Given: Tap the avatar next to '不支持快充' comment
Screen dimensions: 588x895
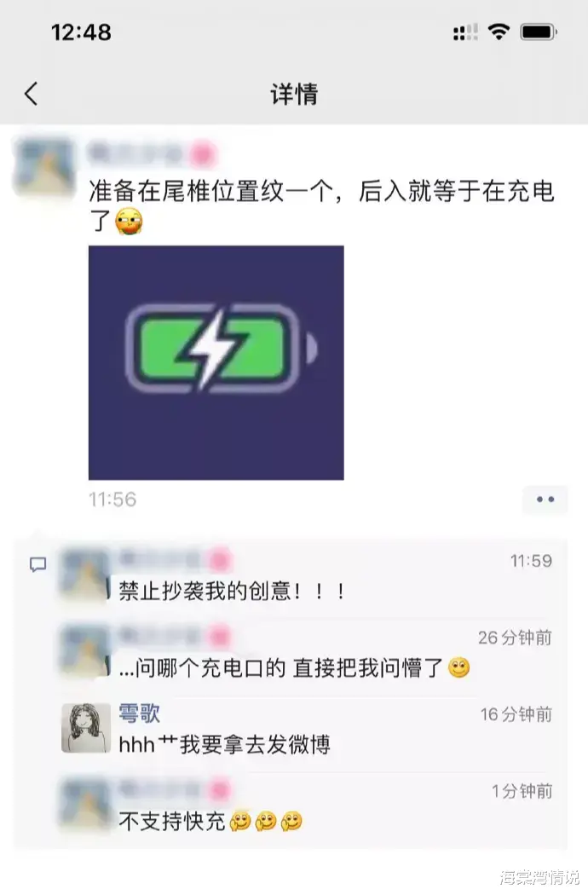Looking at the screenshot, I should tap(85, 805).
